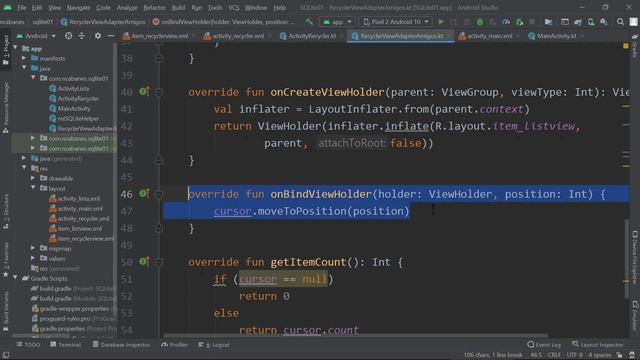Click the green Debug bug icon
640x360 pixels.
480,22
